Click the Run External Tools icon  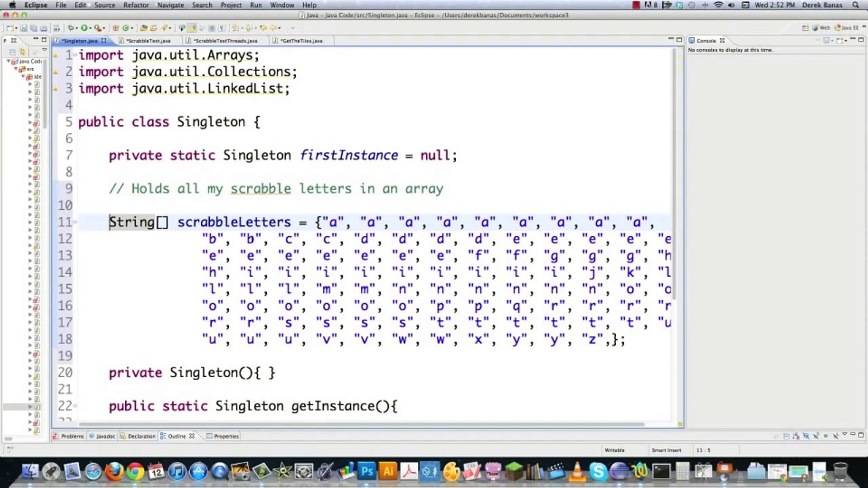pos(98,28)
